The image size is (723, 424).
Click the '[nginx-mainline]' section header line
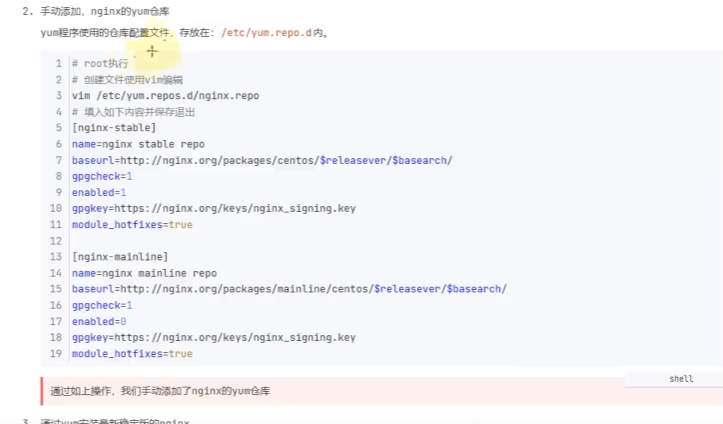[x=120, y=257]
